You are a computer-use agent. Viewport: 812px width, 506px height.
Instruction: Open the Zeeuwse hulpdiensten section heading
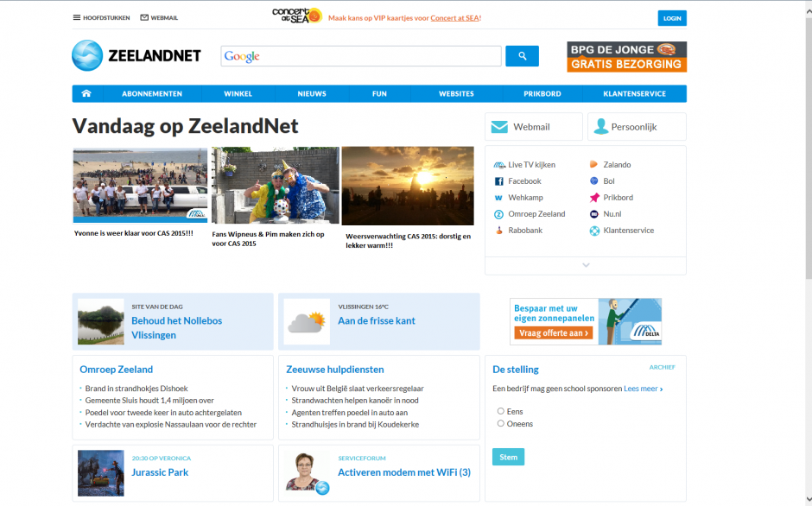(x=335, y=370)
